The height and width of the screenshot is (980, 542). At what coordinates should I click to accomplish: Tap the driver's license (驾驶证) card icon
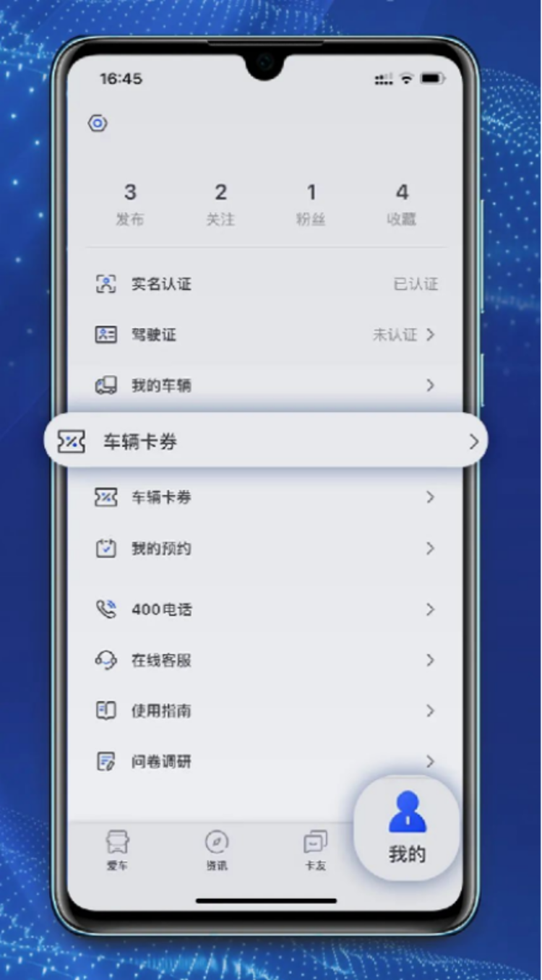point(106,335)
